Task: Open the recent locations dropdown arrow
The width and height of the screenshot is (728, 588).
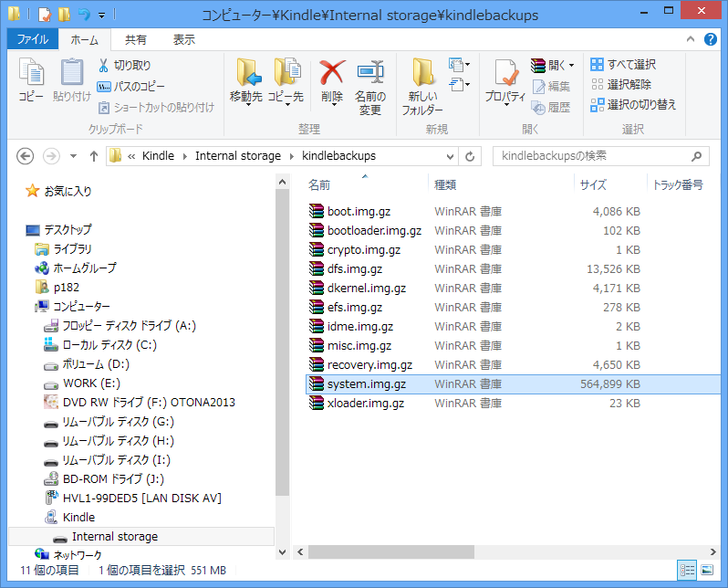Action: (73, 156)
